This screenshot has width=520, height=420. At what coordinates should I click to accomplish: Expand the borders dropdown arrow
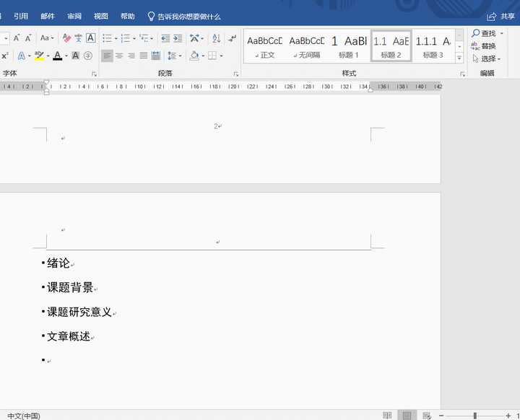221,56
